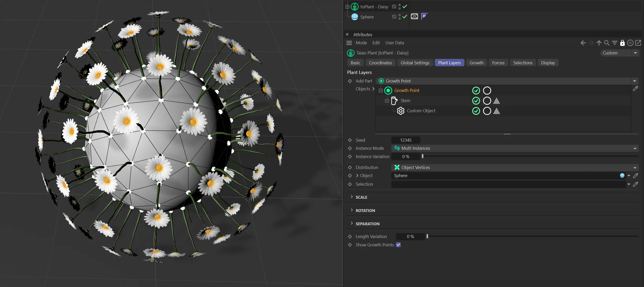Click the Seed value field
Screen dimensions: 644x287
coord(406,140)
